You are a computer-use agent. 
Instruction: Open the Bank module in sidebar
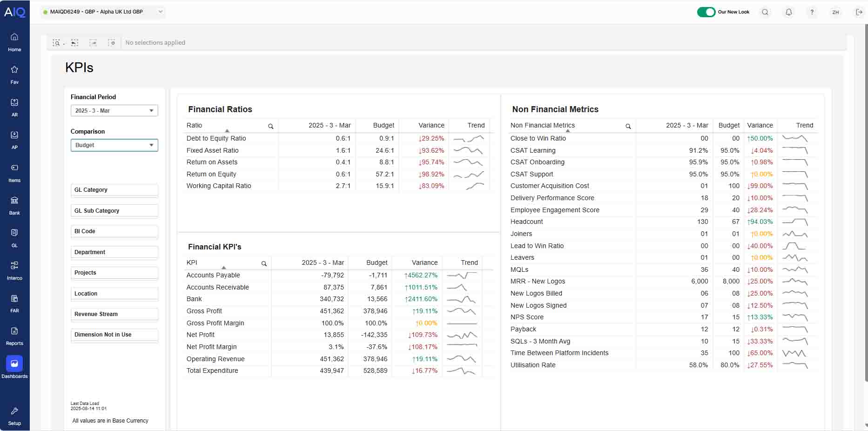point(14,205)
